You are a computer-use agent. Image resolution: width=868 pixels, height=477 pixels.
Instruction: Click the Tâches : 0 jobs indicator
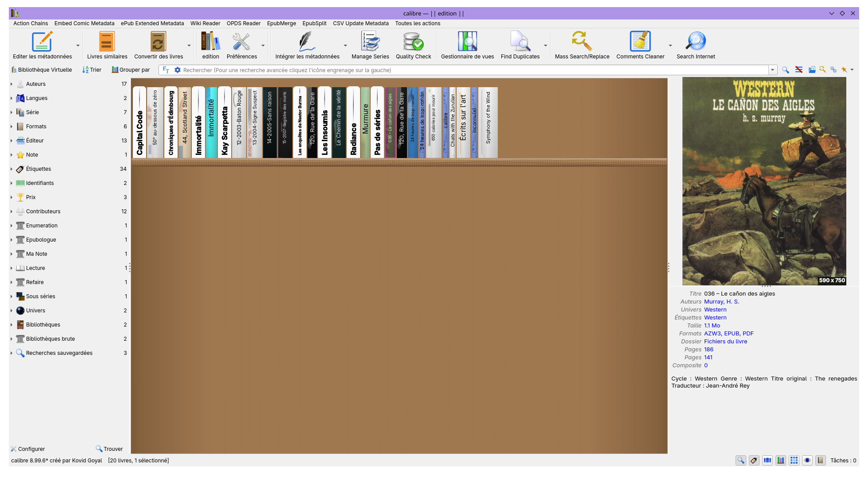tap(843, 461)
